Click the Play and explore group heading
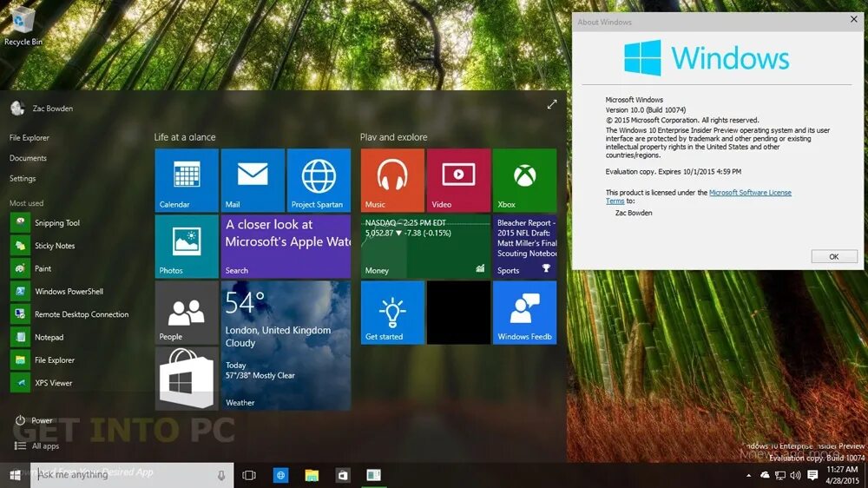 point(393,137)
